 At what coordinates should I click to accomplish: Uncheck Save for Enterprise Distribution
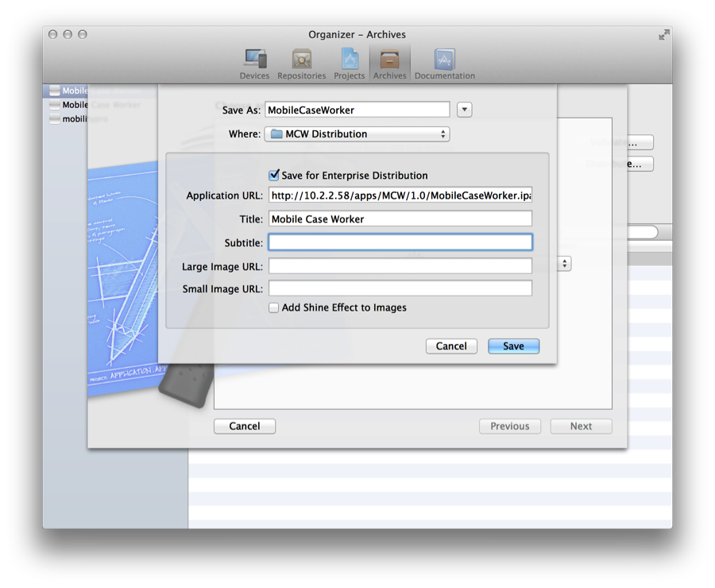coord(274,175)
